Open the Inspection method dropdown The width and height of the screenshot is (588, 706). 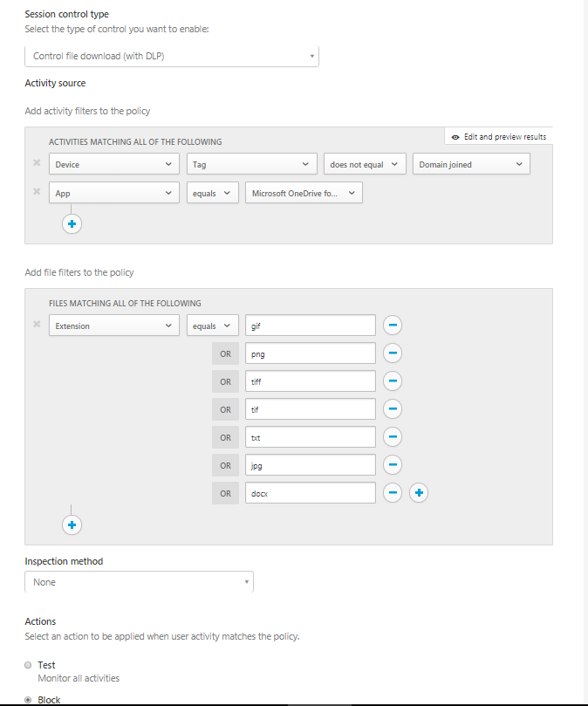coord(139,581)
